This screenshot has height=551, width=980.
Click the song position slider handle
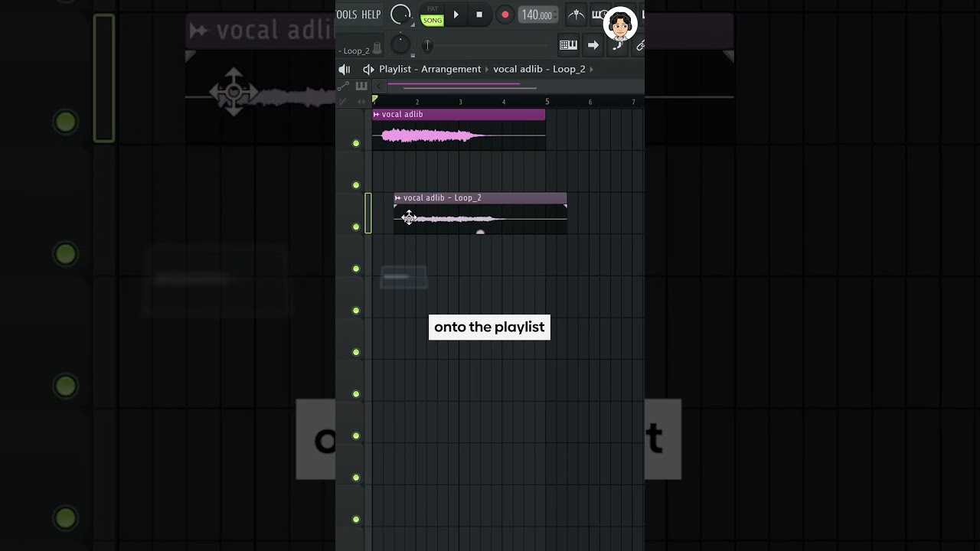click(x=428, y=46)
